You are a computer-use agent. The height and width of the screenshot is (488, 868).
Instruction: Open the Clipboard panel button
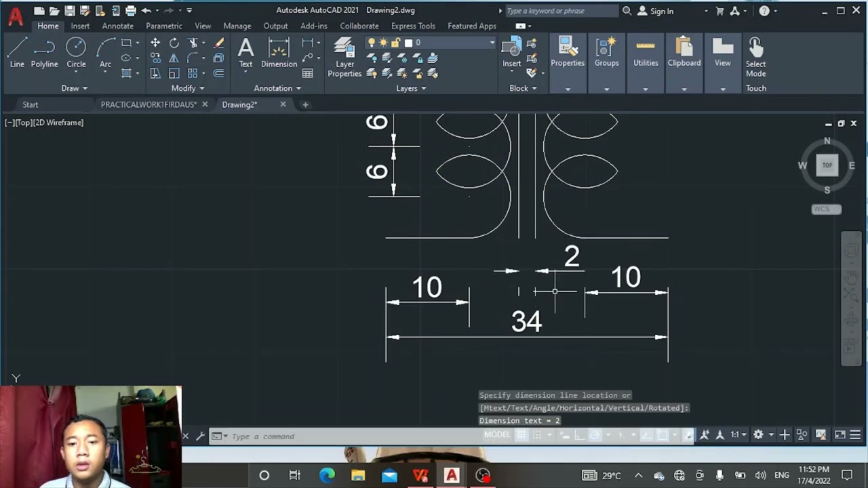coord(684,53)
